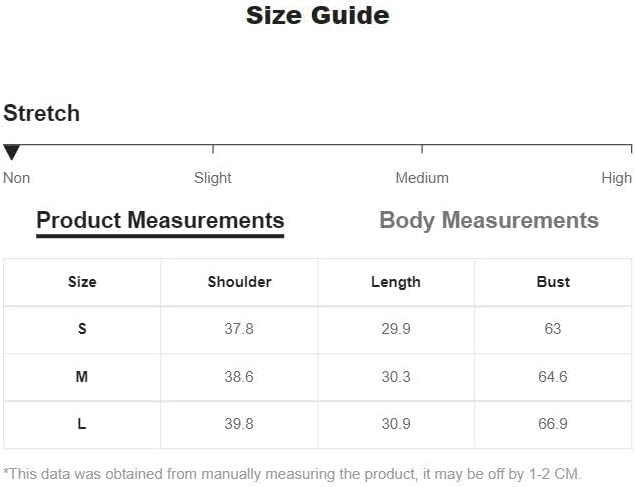This screenshot has height=487, width=635.
Task: Select the Medium tick on stretch scale
Action: point(422,149)
